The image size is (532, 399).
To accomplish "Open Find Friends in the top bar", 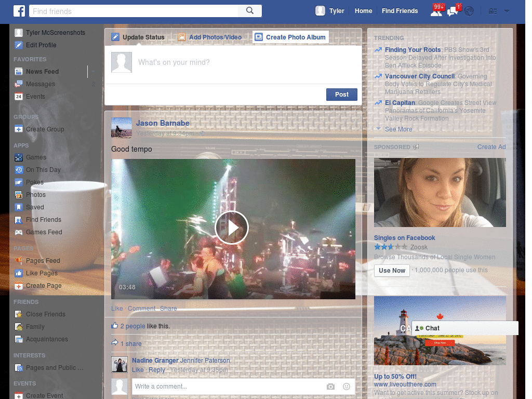I will coord(400,11).
